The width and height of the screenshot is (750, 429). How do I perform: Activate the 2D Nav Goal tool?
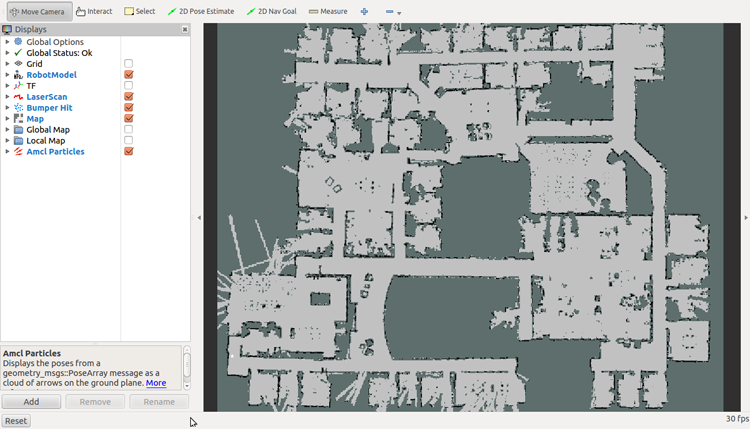coord(271,11)
